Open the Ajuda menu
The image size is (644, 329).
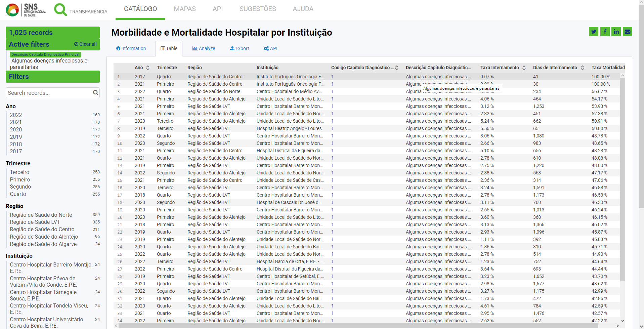tap(303, 9)
